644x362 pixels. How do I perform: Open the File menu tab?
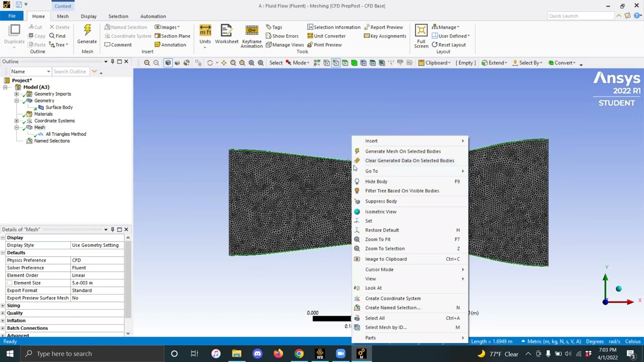coord(12,16)
